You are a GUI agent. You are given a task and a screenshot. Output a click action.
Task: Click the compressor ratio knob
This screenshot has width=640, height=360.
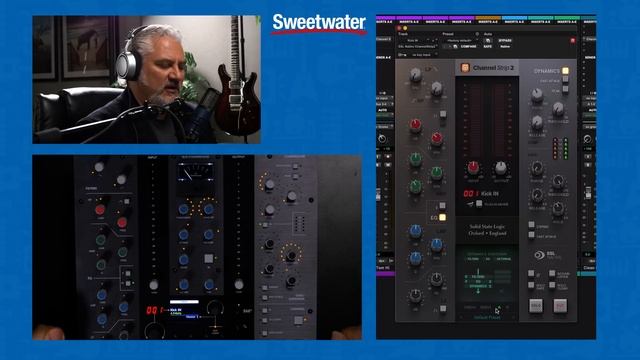(537, 95)
